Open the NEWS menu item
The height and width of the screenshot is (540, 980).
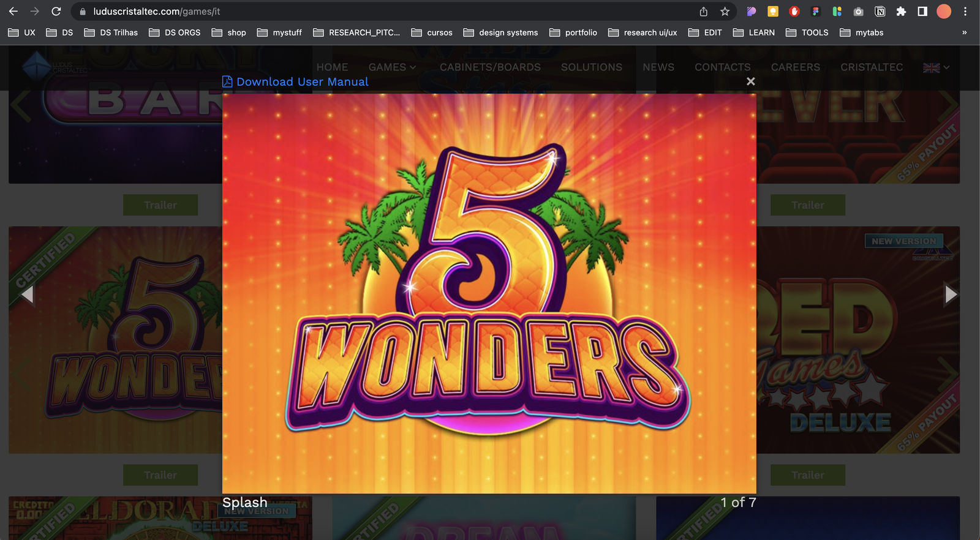click(658, 67)
